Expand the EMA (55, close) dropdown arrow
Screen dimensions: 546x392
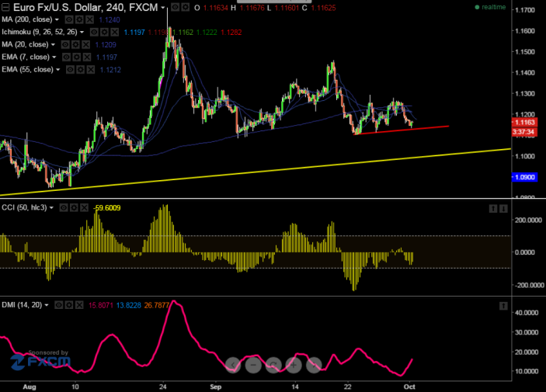[x=57, y=70]
